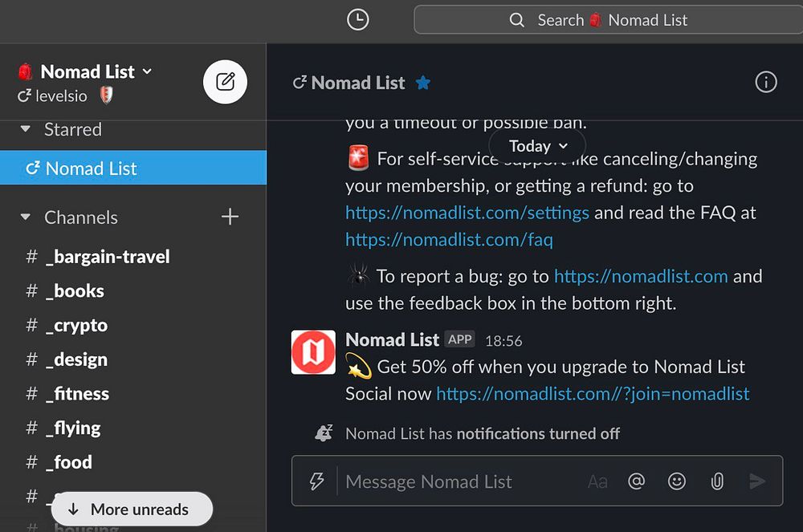
Task: Open the history clock icon
Action: point(357,20)
